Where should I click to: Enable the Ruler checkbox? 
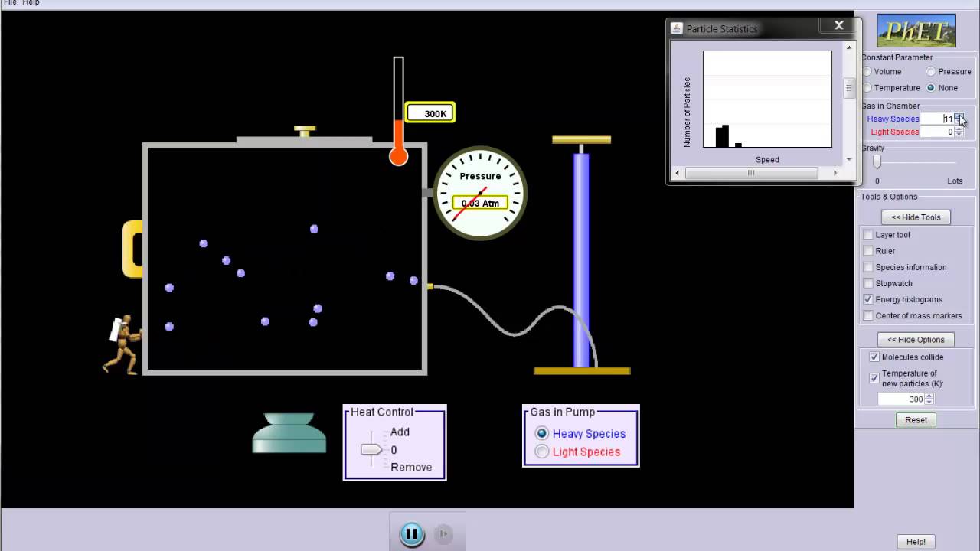(x=868, y=251)
